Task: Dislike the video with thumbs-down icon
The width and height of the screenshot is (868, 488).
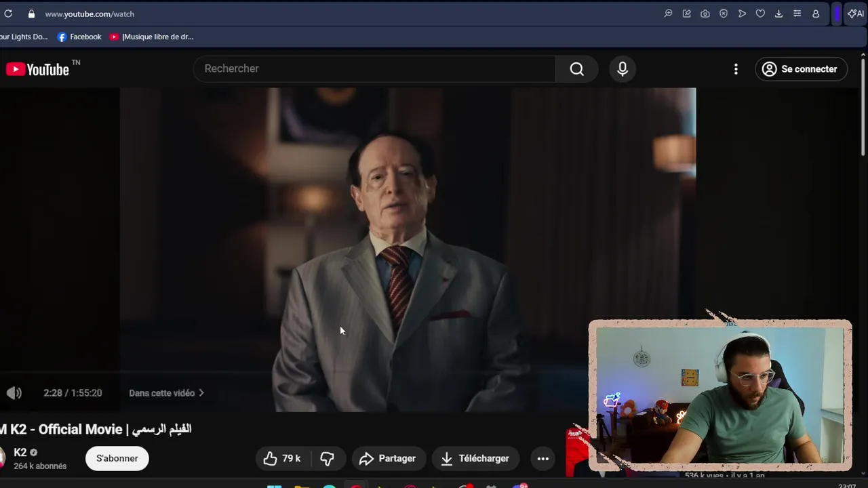Action: point(328,459)
